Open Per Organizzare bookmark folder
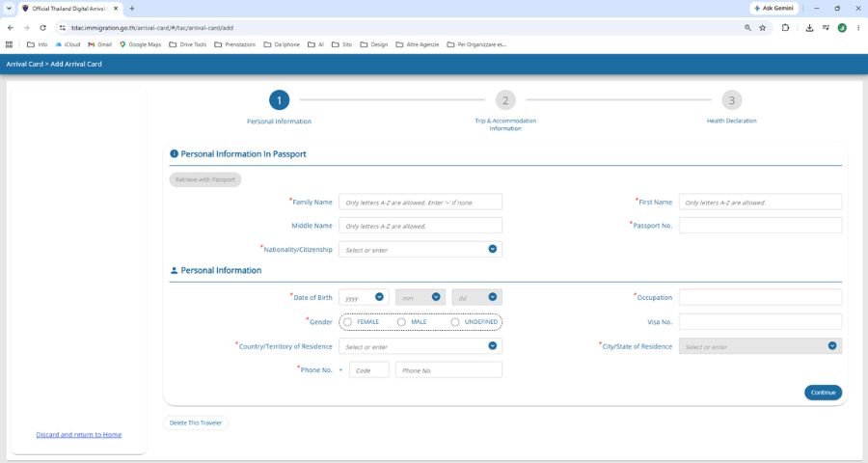 (476, 44)
